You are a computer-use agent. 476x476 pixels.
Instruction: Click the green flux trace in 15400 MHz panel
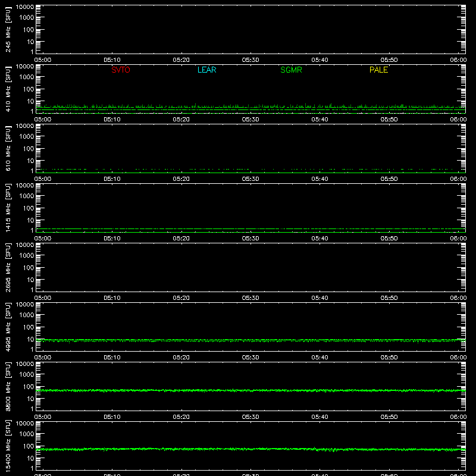pyautogui.click(x=250, y=449)
